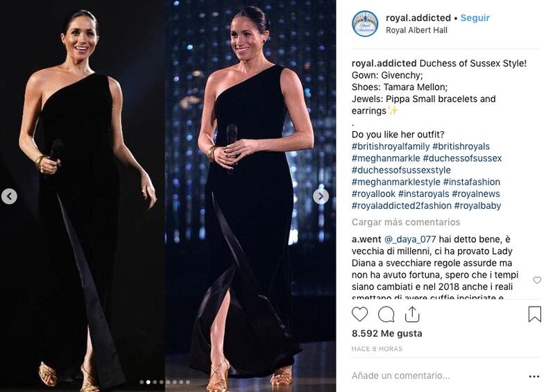Open comments using the speech bubble icon
The height and width of the screenshot is (392, 555).
point(386,314)
